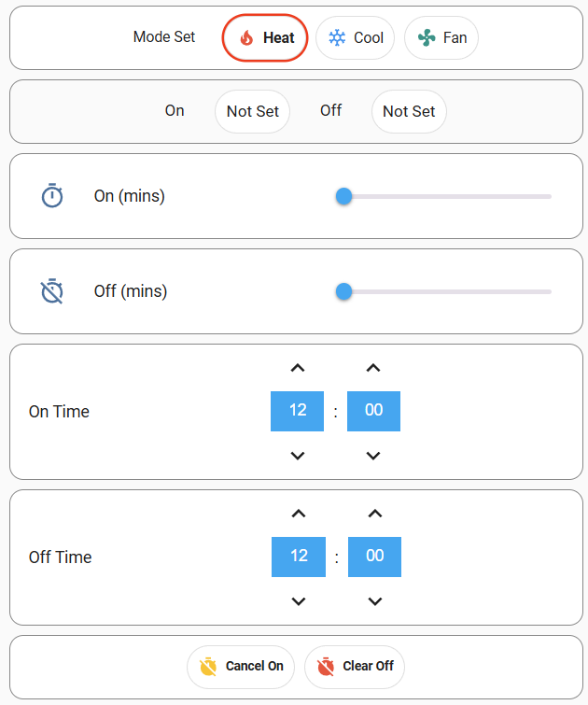Click the Off (mins) slider track

coord(443,291)
